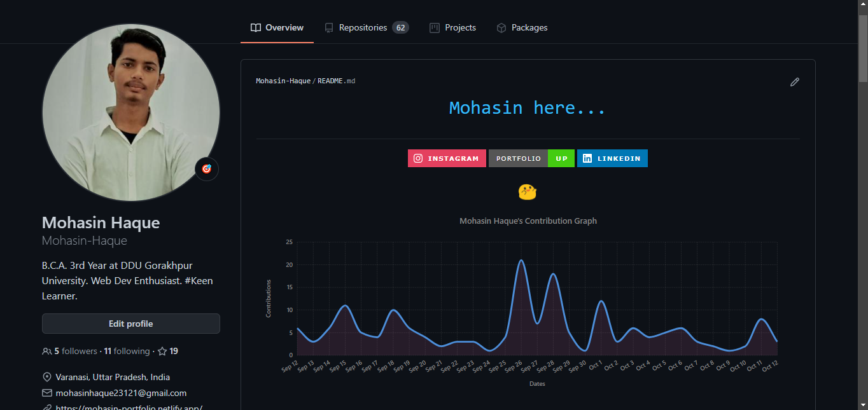Click Mohasin Haque's profile picture
The width and height of the screenshot is (868, 410).
click(130, 113)
